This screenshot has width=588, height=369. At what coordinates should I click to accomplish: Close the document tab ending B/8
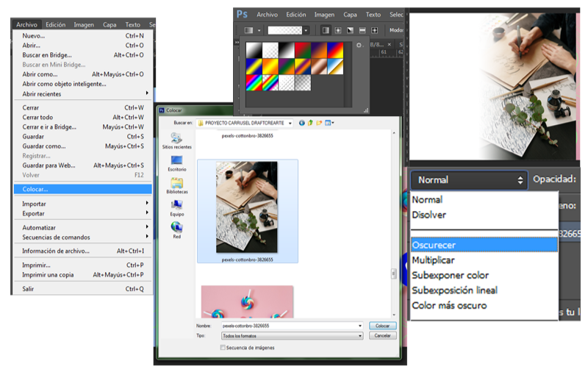coord(390,44)
